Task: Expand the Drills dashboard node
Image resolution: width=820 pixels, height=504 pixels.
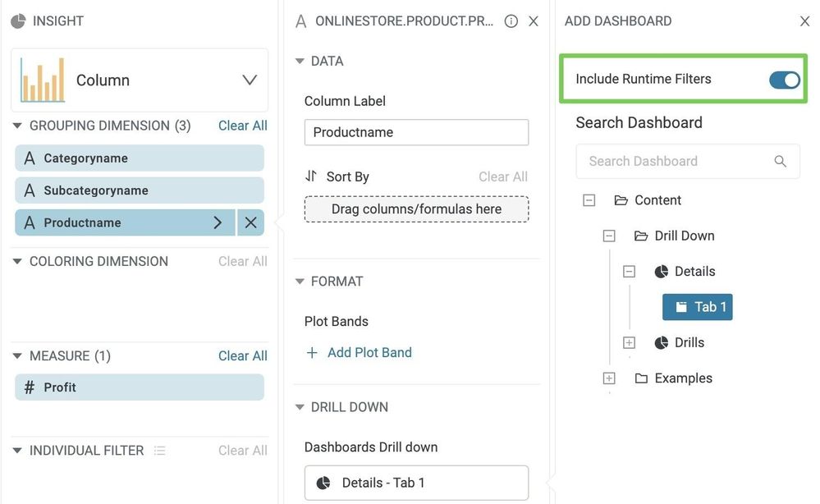Action: [629, 343]
